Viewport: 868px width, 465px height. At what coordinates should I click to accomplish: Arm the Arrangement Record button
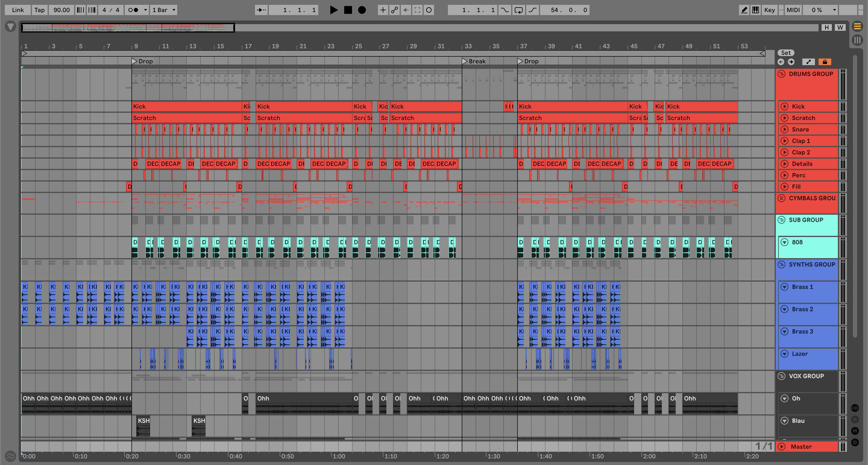tap(362, 10)
